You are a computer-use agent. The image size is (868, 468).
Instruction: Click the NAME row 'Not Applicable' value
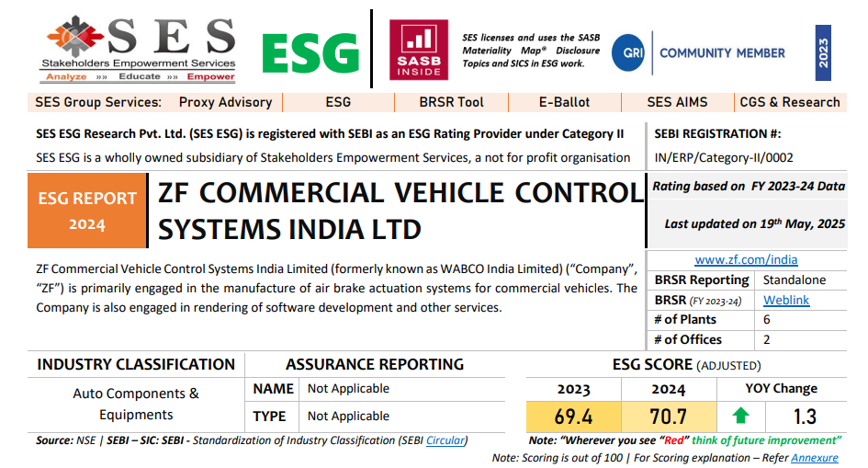coord(348,389)
